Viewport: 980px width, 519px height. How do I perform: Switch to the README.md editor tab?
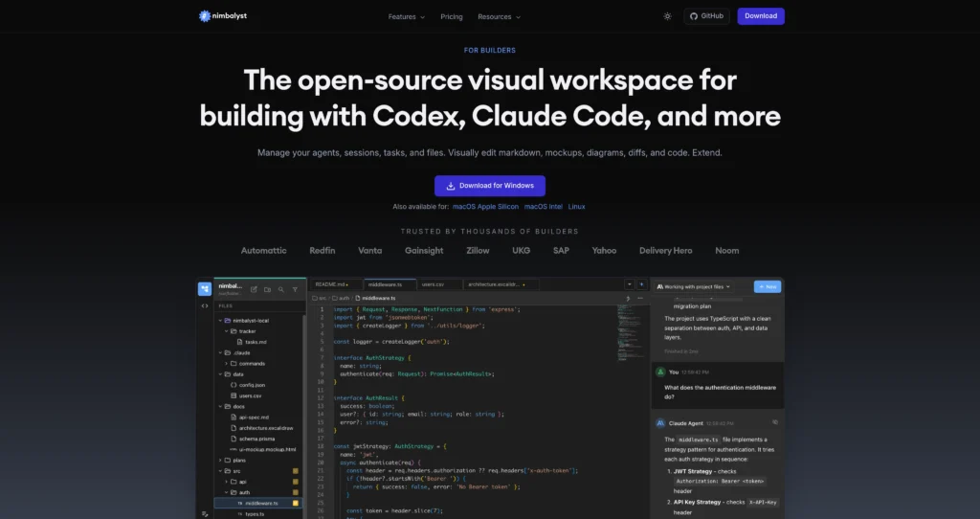[336, 284]
